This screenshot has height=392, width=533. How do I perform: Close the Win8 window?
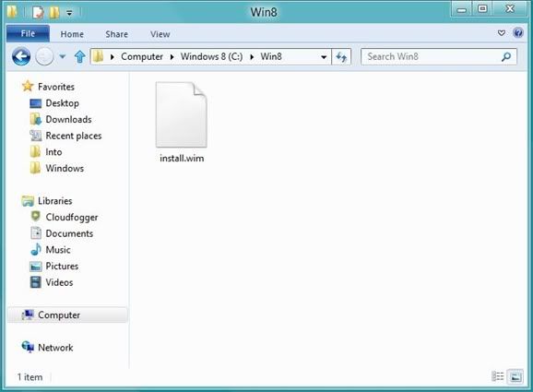[510, 9]
